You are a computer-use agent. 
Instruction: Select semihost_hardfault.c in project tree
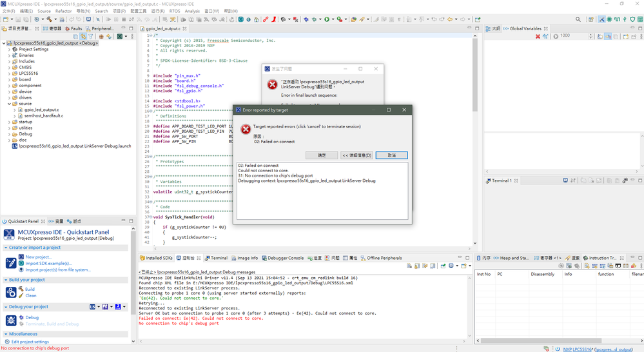click(x=44, y=116)
